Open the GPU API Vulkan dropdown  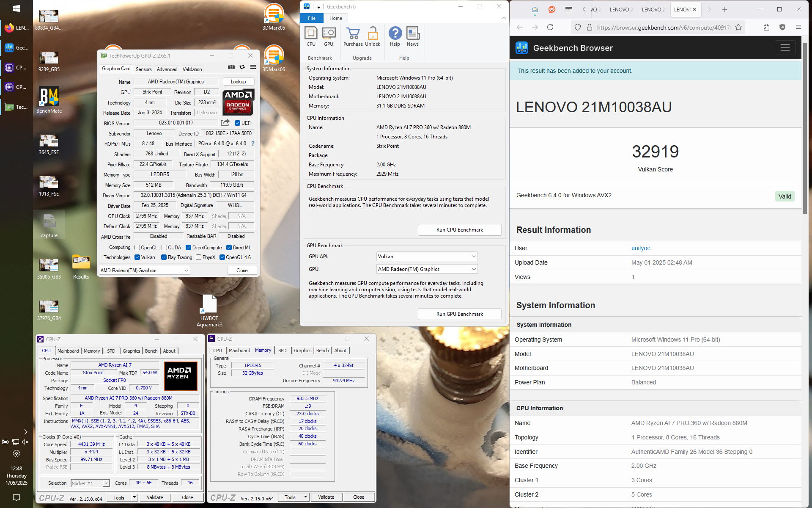tap(427, 257)
